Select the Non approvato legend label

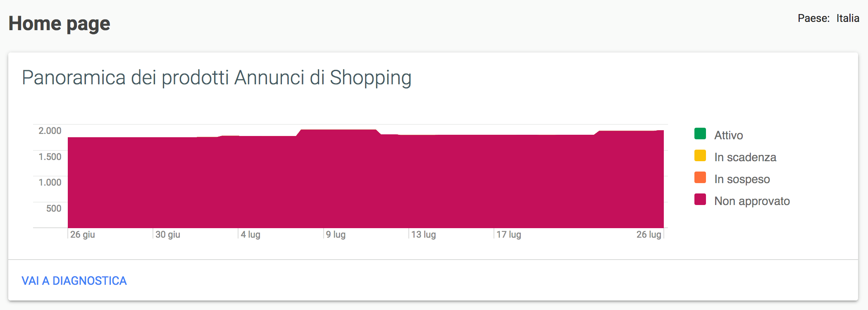pos(752,201)
